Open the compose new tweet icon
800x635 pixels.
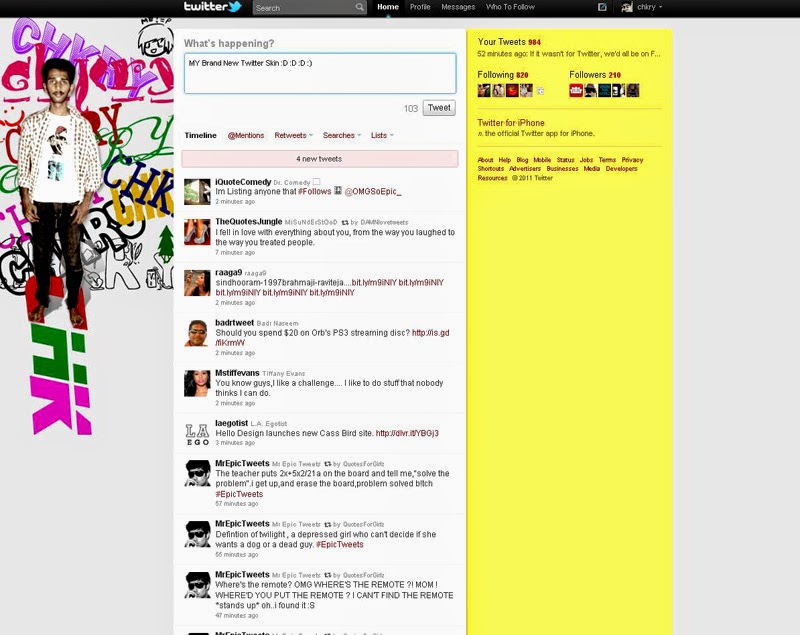tap(602, 7)
